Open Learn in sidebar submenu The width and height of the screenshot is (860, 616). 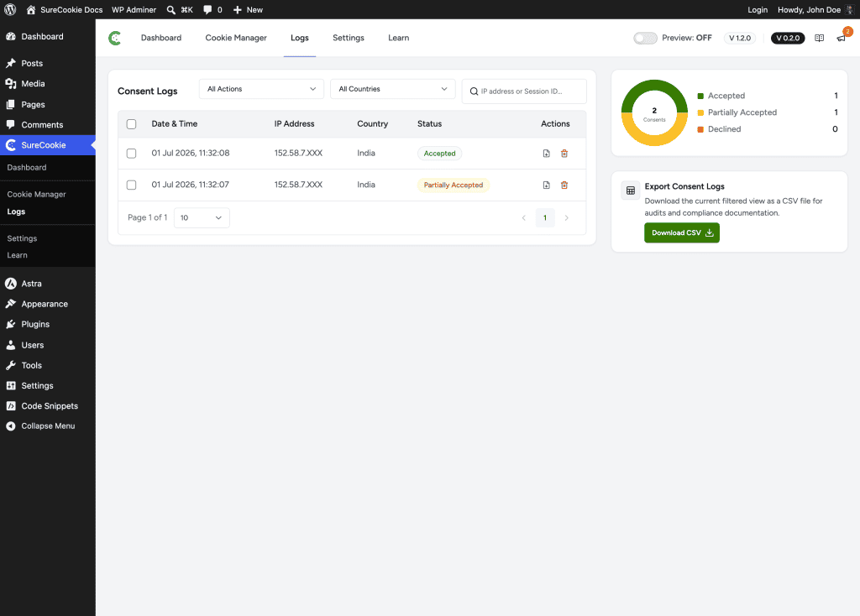(17, 255)
